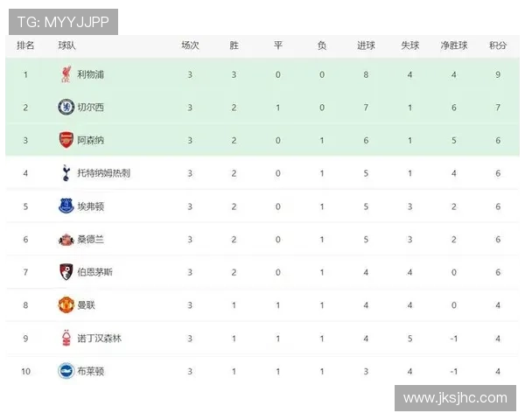Click the Sunderland club crest icon

(66, 239)
